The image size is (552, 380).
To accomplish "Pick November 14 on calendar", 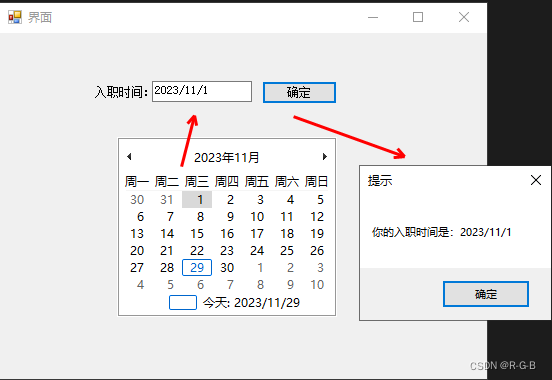I will pos(167,233).
